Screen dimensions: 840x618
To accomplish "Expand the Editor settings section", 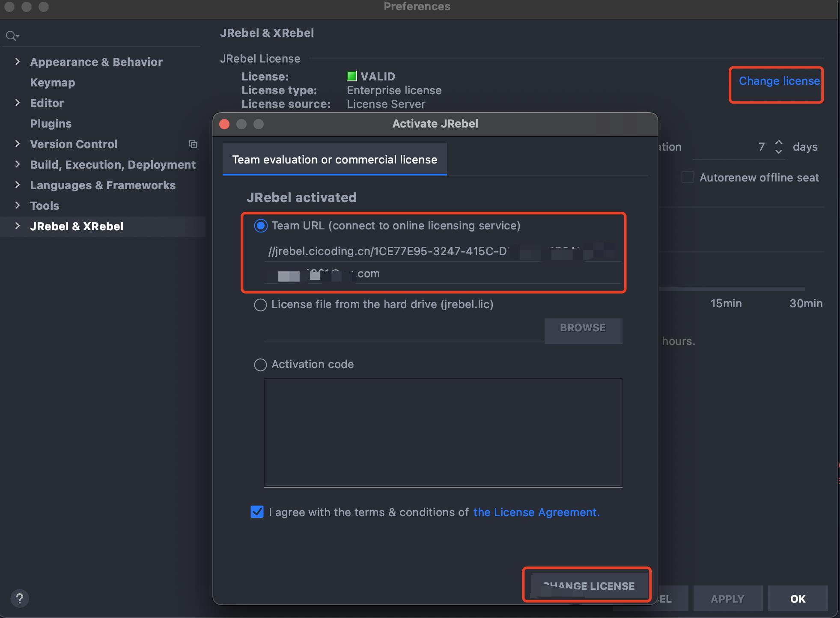I will (18, 103).
